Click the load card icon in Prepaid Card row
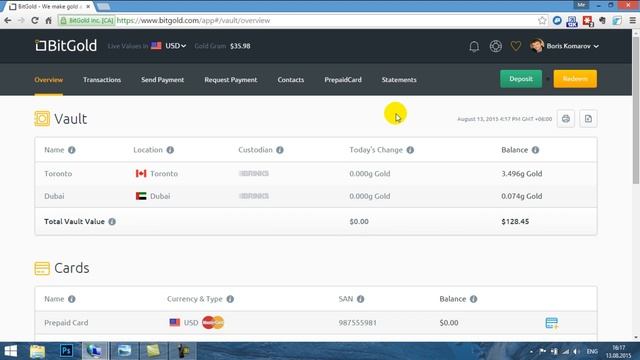The width and height of the screenshot is (640, 360). [x=551, y=323]
